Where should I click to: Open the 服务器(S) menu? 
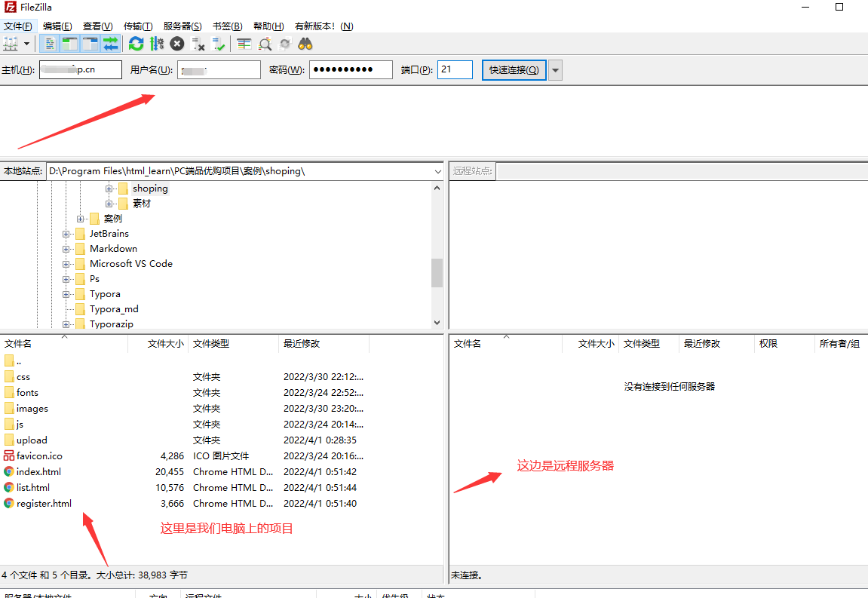click(182, 26)
